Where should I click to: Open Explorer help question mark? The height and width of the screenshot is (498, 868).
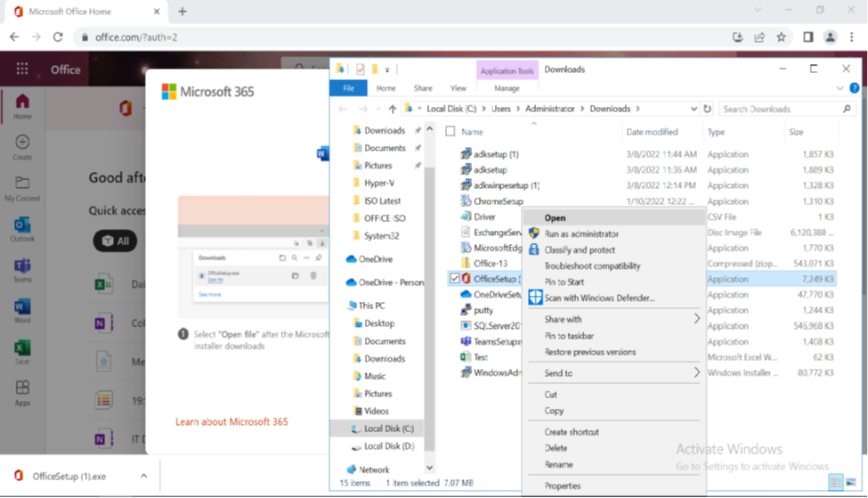click(854, 88)
